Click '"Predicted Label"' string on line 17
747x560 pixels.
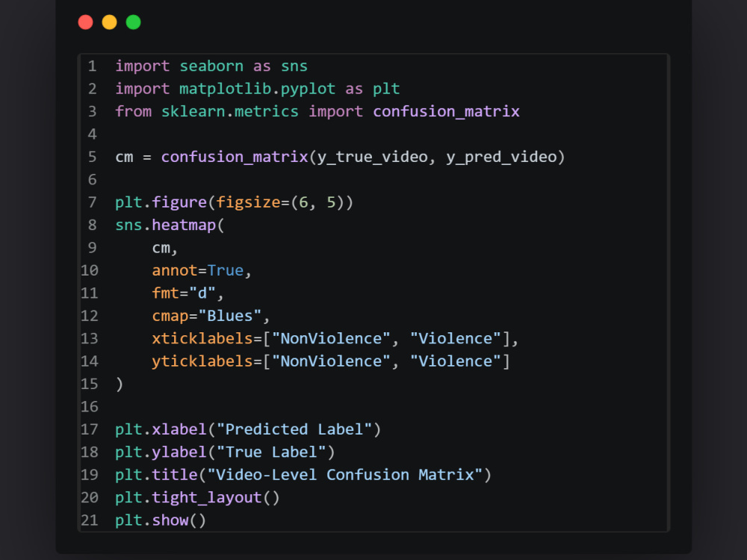click(x=294, y=429)
